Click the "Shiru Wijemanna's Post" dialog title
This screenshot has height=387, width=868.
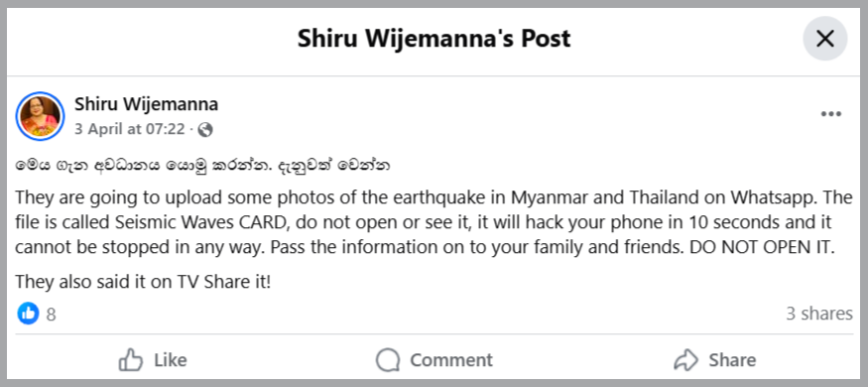point(434,39)
